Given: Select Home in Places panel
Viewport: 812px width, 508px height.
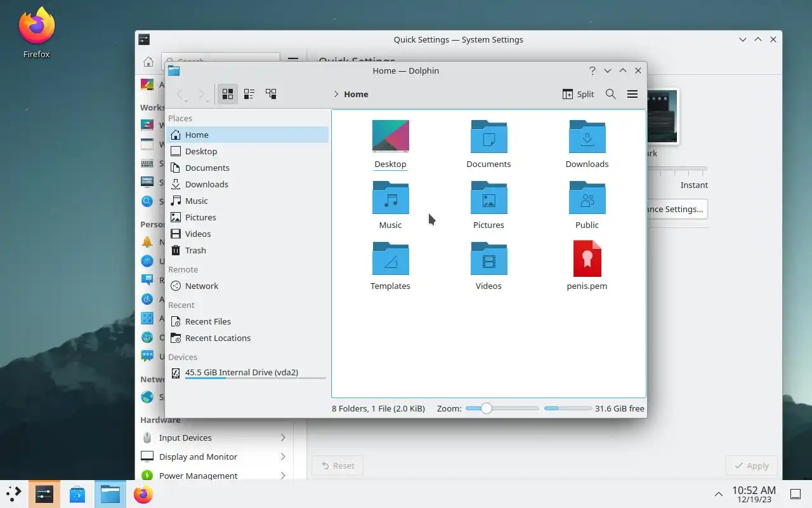Looking at the screenshot, I should (x=247, y=135).
